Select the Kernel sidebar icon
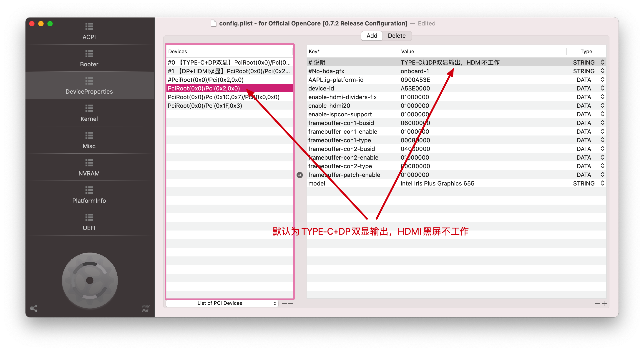The width and height of the screenshot is (644, 351). (x=89, y=108)
